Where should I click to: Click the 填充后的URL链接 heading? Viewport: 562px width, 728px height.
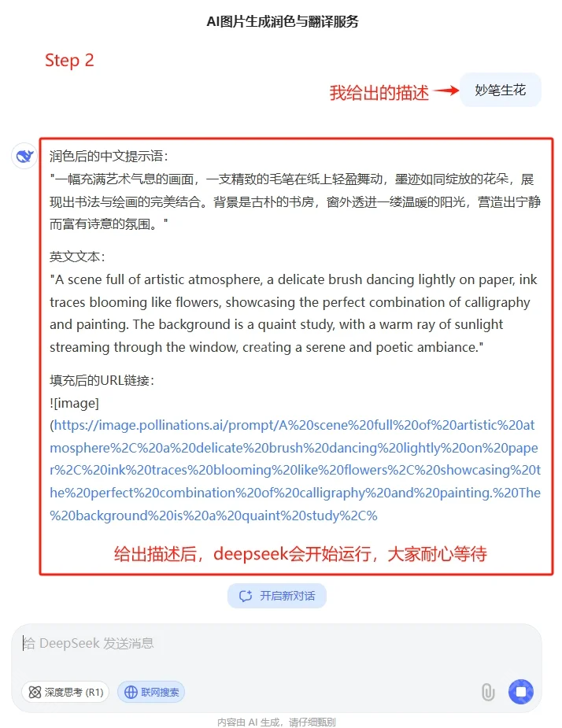click(102, 381)
